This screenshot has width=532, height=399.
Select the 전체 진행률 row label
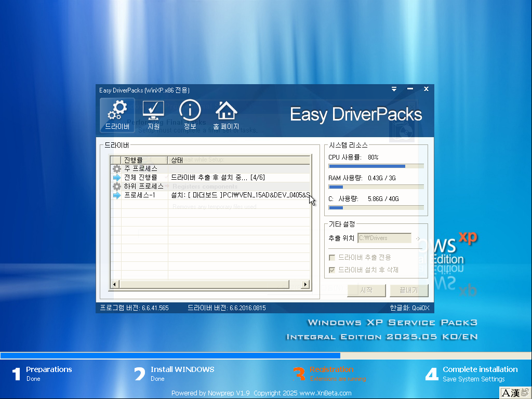pyautogui.click(x=140, y=178)
